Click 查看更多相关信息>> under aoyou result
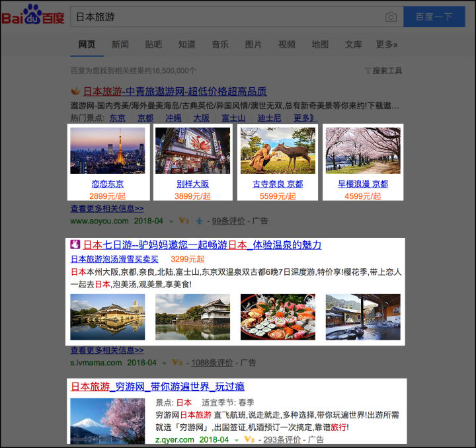 [x=107, y=208]
